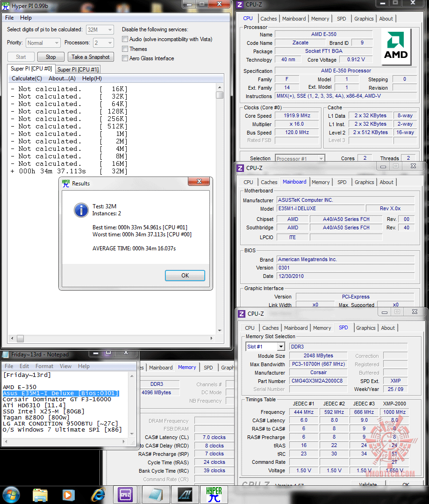Open the Calculate(C) menu
The width and height of the screenshot is (429, 504).
click(x=27, y=78)
